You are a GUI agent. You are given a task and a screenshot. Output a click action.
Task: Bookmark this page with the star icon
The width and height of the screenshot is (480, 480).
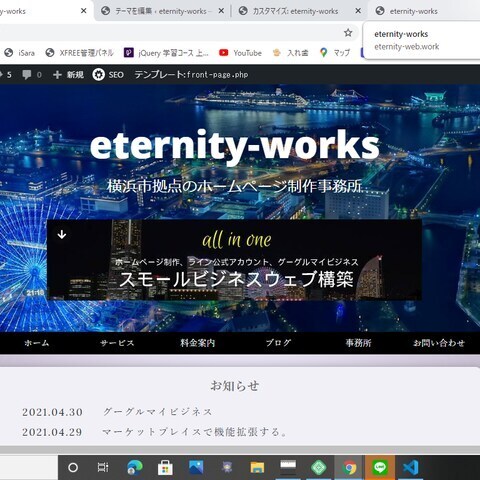coord(348,33)
